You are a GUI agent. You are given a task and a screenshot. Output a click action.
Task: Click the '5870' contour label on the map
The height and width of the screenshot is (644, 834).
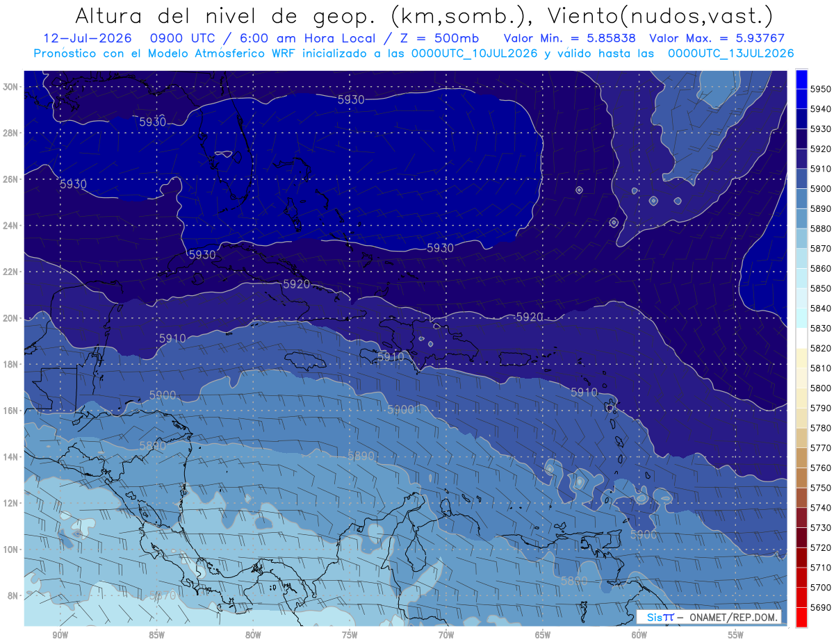click(x=163, y=595)
